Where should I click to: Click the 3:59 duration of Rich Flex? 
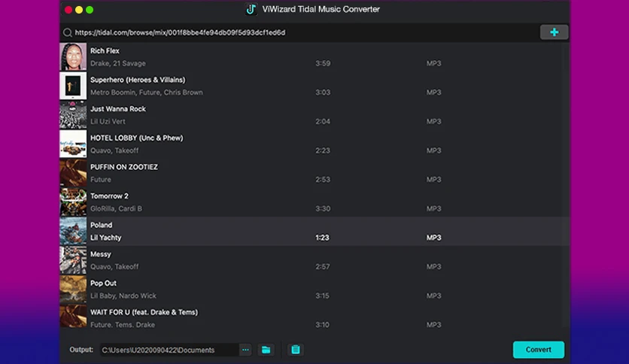(x=323, y=63)
